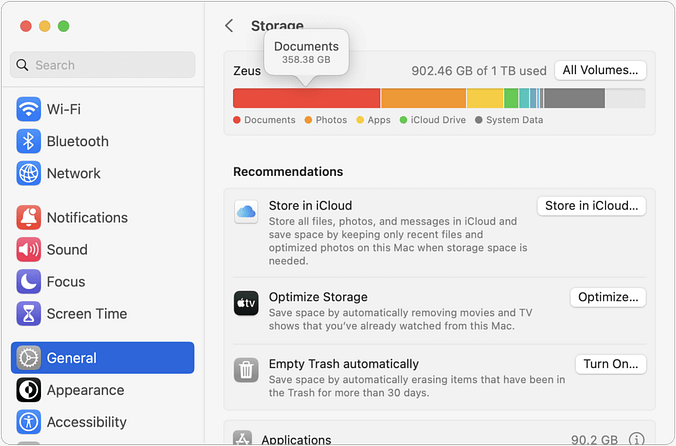Open Notifications bell icon
Screen dimensions: 676x446
pyautogui.click(x=28, y=217)
